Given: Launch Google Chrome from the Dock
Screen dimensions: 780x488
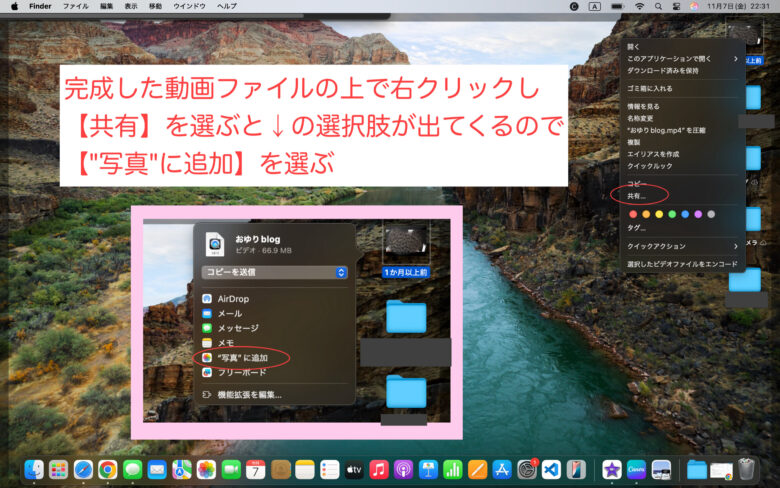Looking at the screenshot, I should click(x=107, y=469).
